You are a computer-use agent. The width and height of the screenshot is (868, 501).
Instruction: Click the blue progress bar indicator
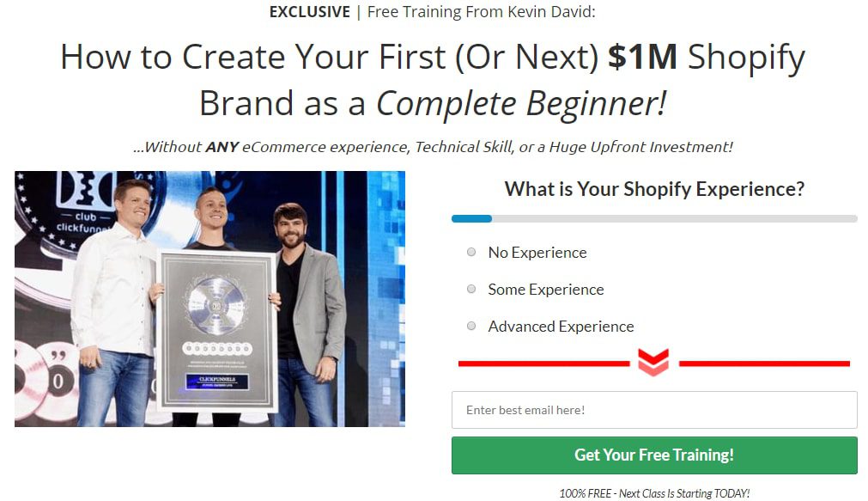click(x=471, y=219)
